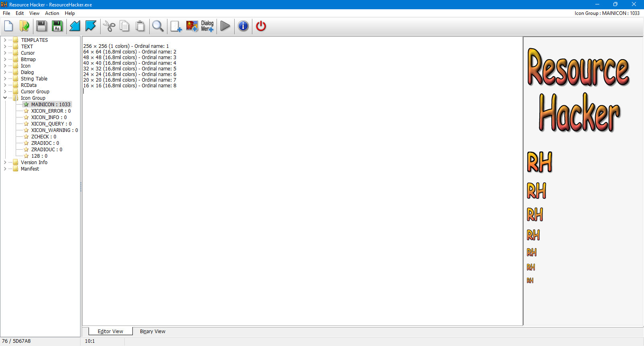
Task: Expand the Bitmap folder
Action: (x=5, y=60)
